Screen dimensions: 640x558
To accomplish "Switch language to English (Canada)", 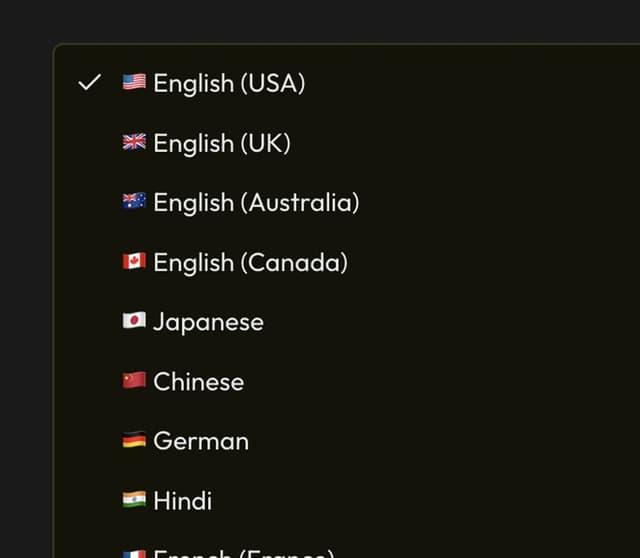I will [x=250, y=263].
